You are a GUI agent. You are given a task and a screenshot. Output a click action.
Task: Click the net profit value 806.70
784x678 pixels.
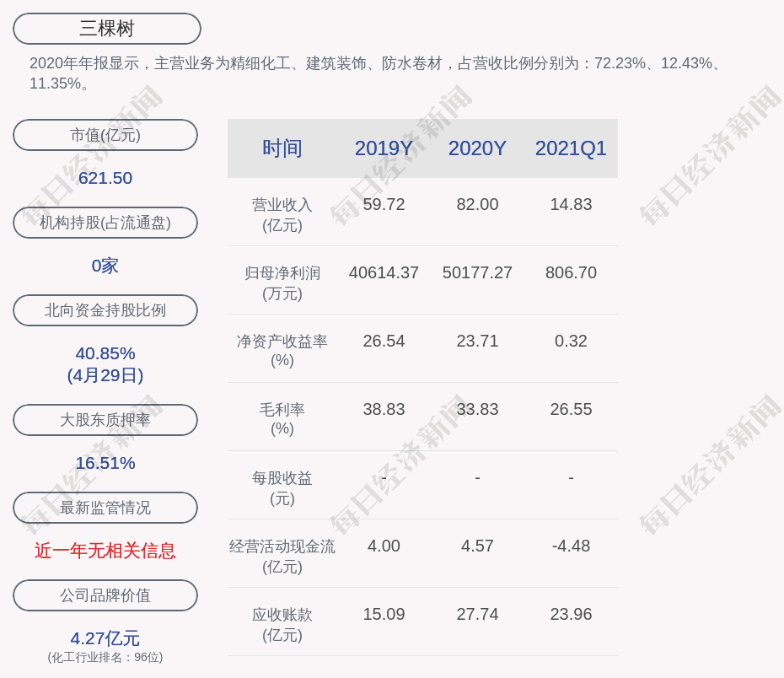[571, 273]
